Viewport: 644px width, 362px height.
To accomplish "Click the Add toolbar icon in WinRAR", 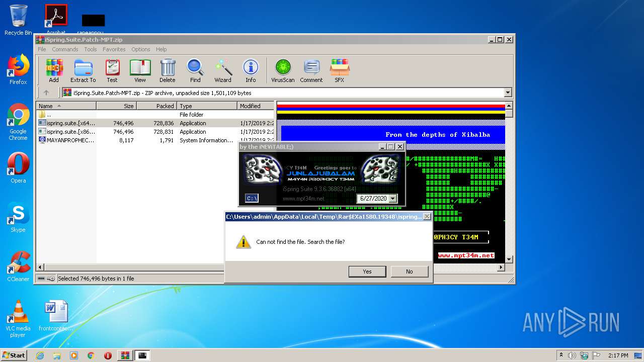I will click(x=54, y=70).
